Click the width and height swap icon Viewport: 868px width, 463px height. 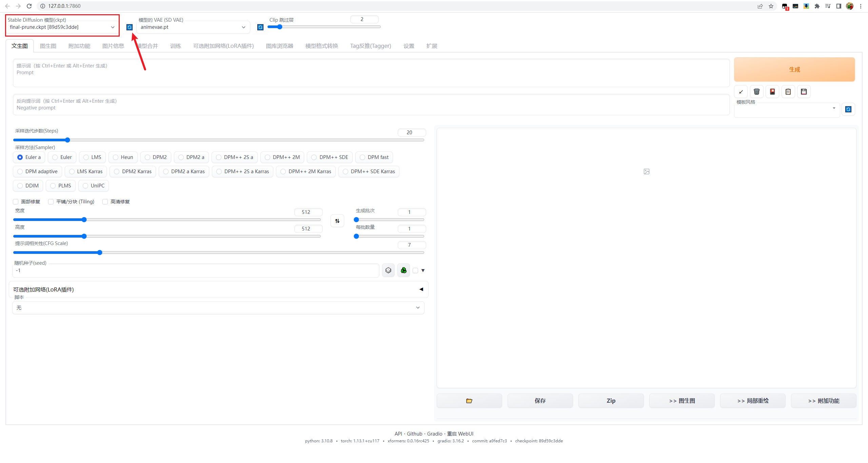point(337,221)
